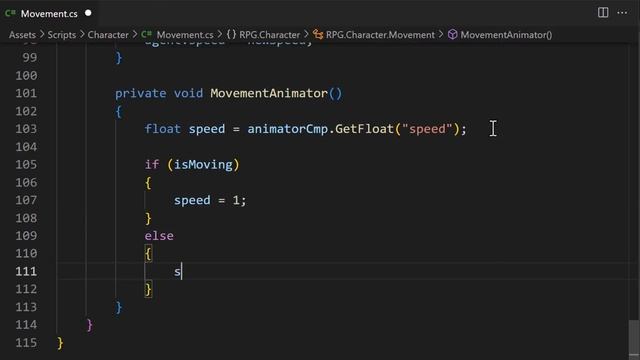Click the method cube icon in breadcrumb
Screen dimensions: 640x360
coord(452,35)
